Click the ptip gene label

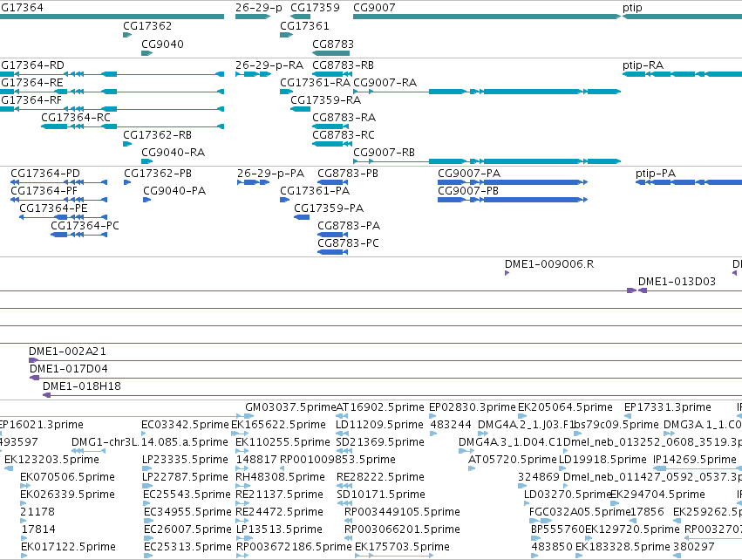(x=632, y=8)
